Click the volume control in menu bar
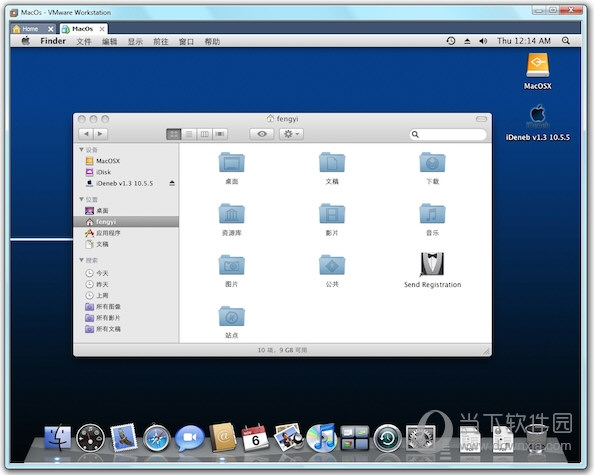This screenshot has height=475, width=594. (483, 41)
